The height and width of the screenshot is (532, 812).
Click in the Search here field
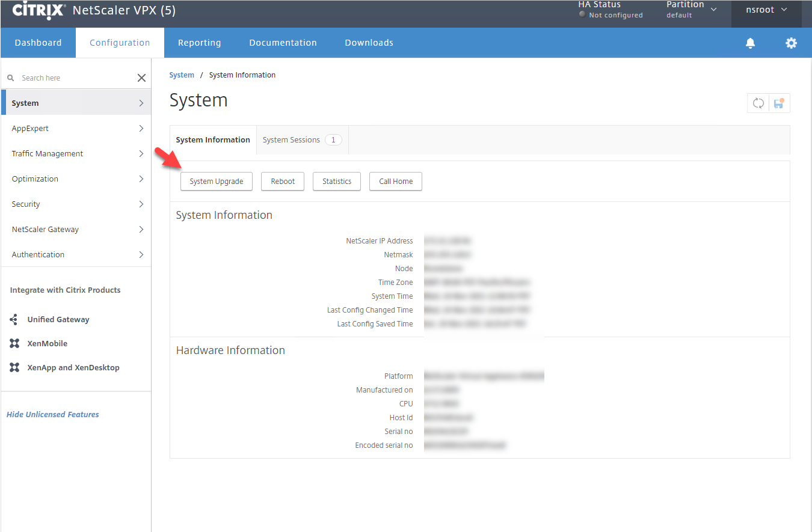tap(75, 78)
